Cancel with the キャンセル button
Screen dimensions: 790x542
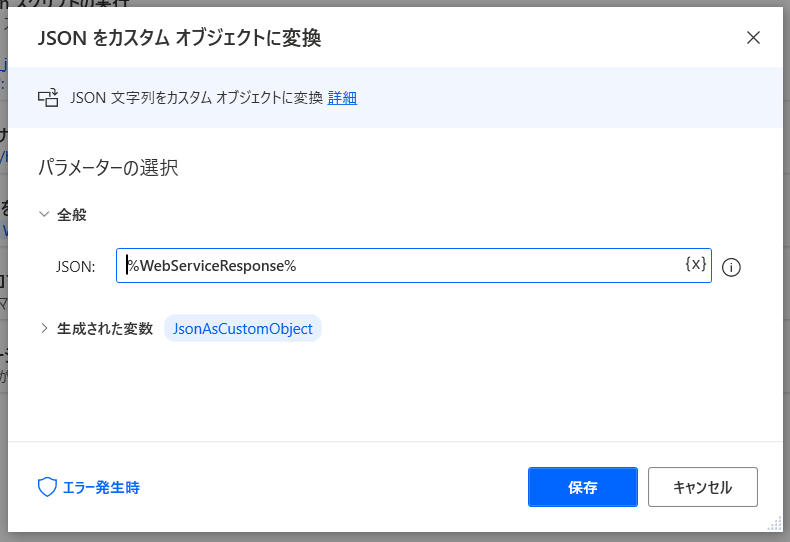[703, 487]
